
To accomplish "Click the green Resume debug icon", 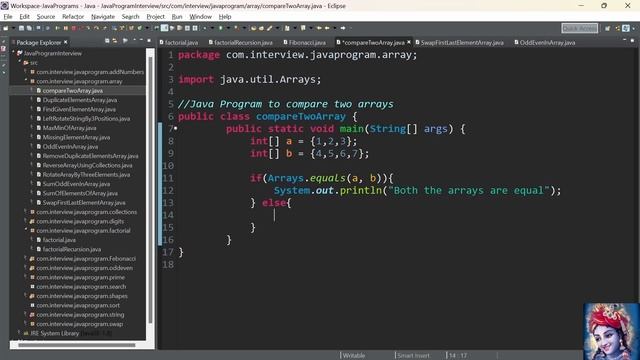I will [x=57, y=28].
